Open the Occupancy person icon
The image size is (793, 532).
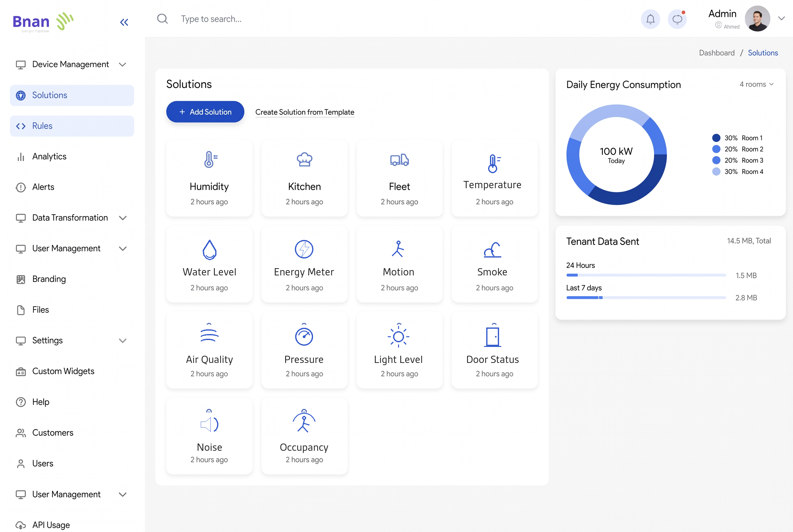tap(304, 421)
